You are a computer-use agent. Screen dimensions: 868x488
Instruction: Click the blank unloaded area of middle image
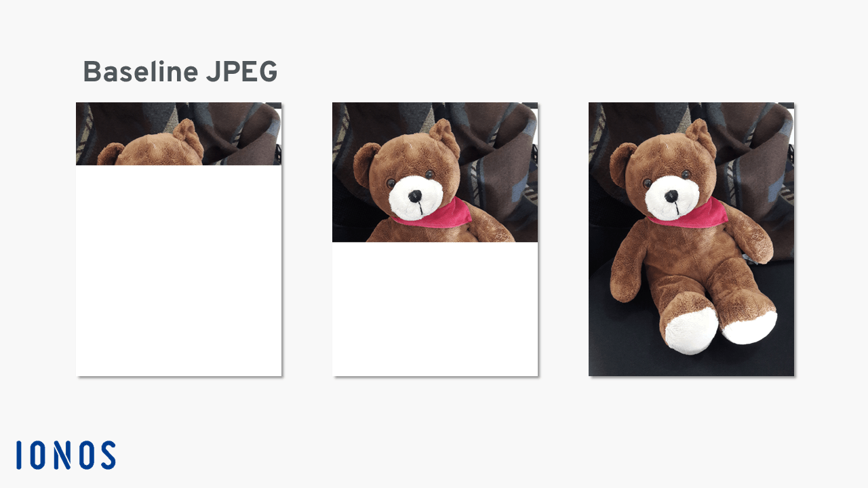(435, 309)
